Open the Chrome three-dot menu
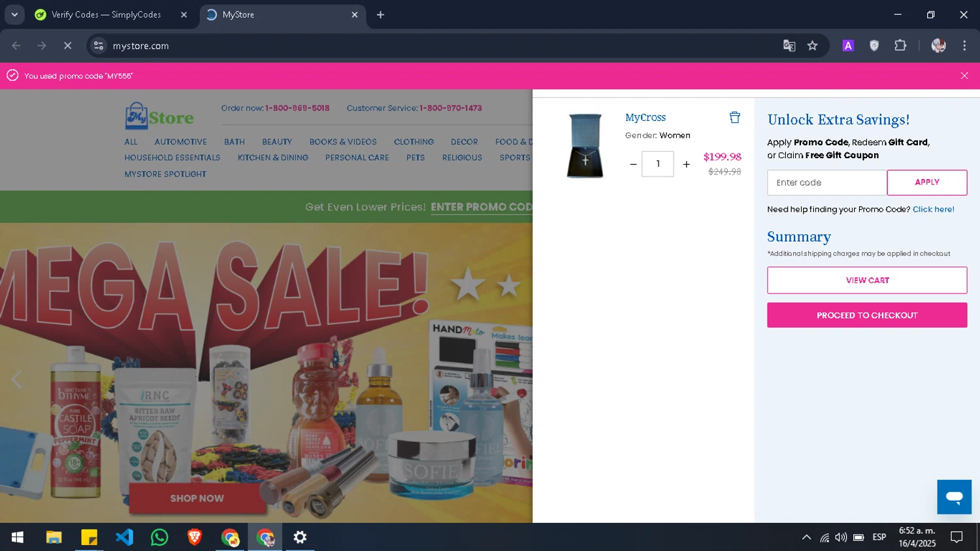980x551 pixels. (964, 46)
